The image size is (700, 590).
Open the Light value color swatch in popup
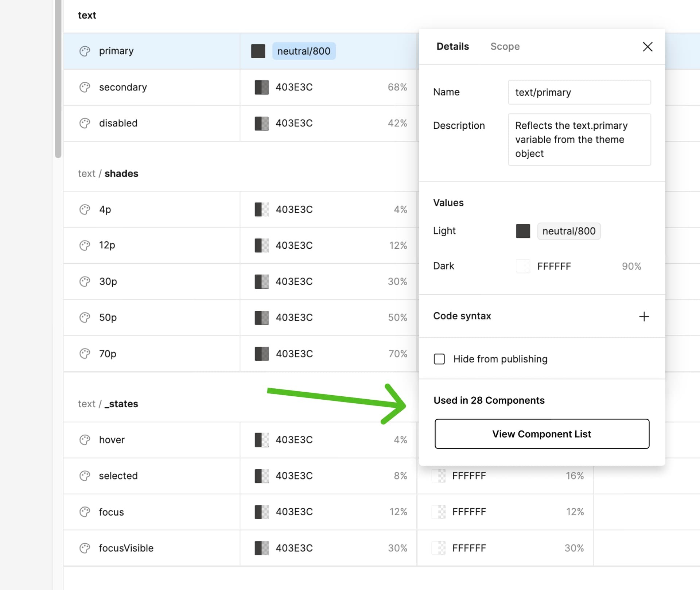click(x=523, y=231)
